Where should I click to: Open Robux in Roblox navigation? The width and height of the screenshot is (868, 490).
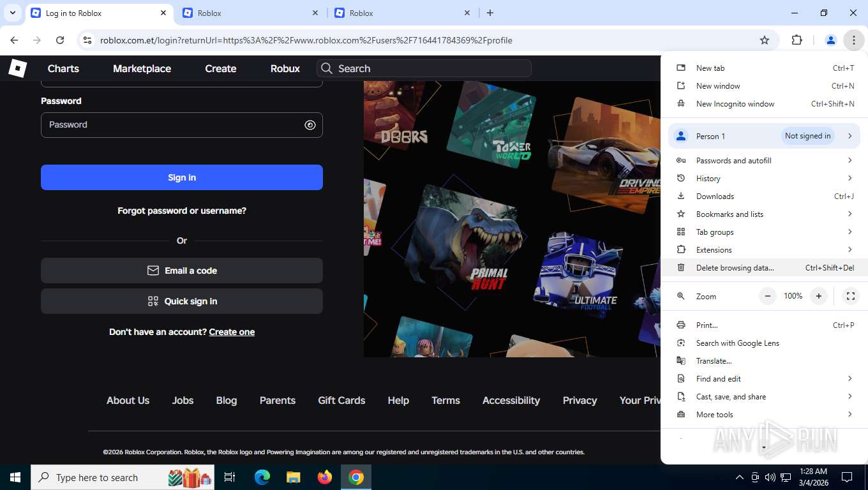click(x=285, y=68)
